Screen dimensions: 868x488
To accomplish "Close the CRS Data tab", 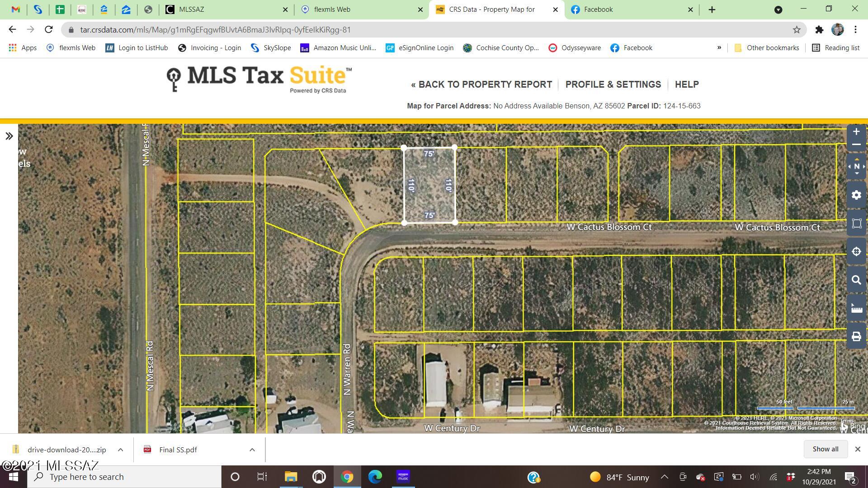I will click(x=555, y=9).
